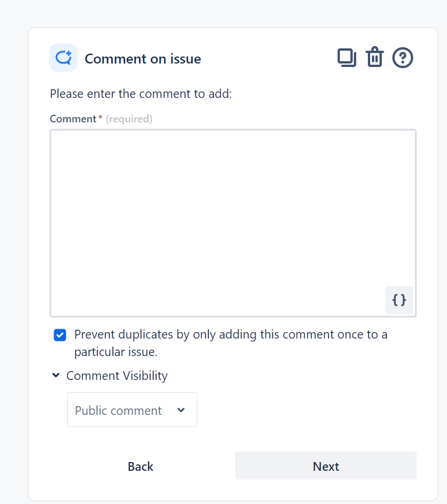Click the required Comment field label
Image resolution: width=447 pixels, height=504 pixels.
pyautogui.click(x=73, y=118)
